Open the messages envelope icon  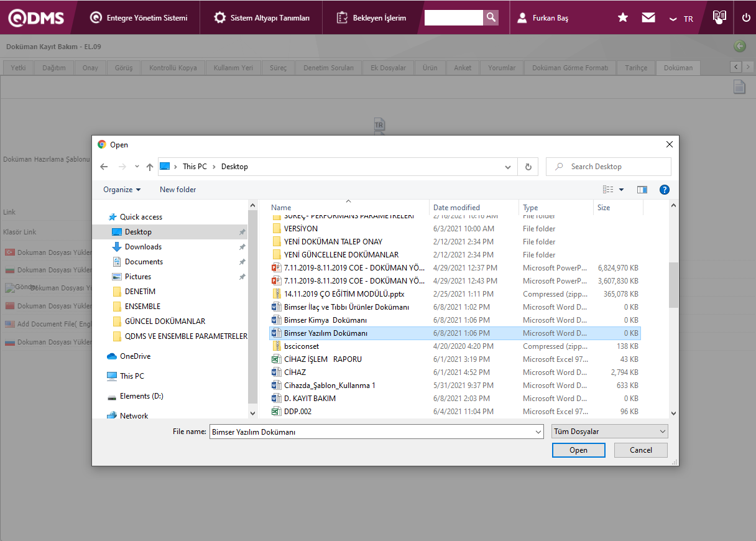tap(648, 18)
